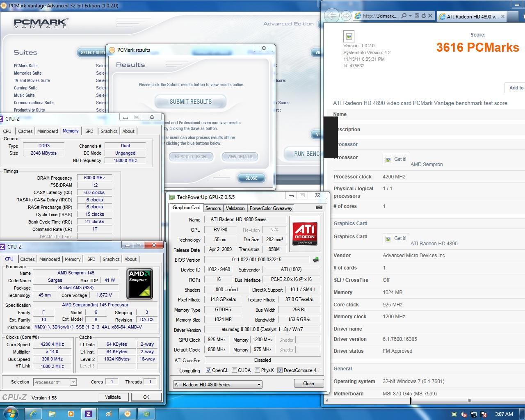Switch to GPU-Z taskbar icon
Image resolution: width=525 pixels, height=420 pixels.
click(x=146, y=414)
